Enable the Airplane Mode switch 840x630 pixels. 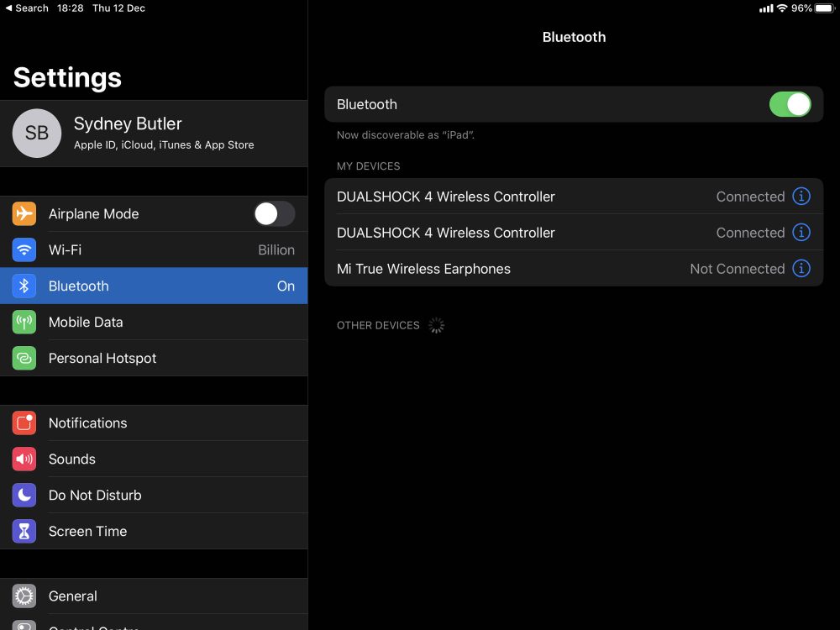click(x=275, y=214)
